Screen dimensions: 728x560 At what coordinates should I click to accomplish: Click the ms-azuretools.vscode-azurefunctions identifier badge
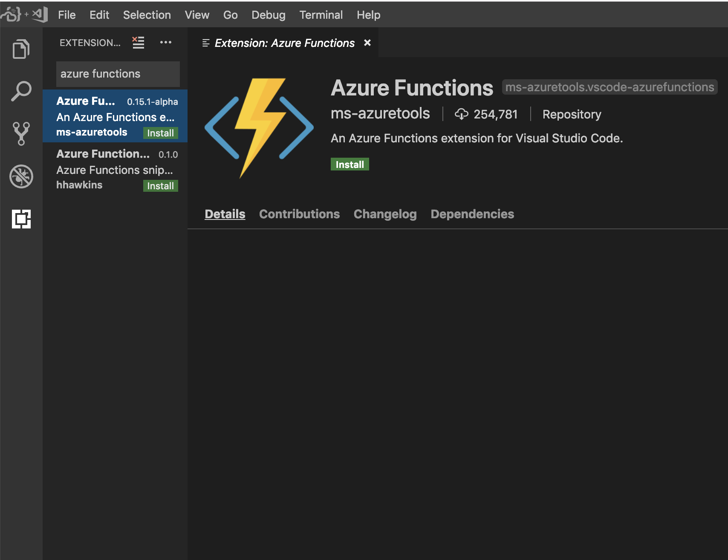pos(610,87)
